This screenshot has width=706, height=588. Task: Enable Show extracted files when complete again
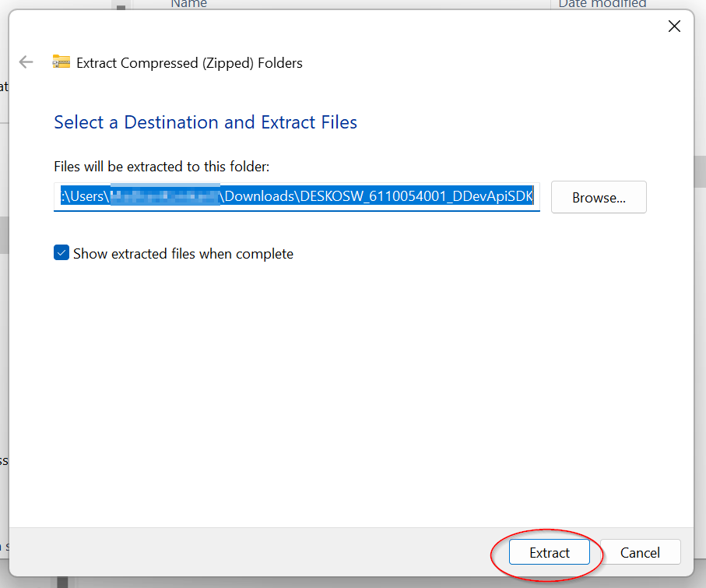61,253
